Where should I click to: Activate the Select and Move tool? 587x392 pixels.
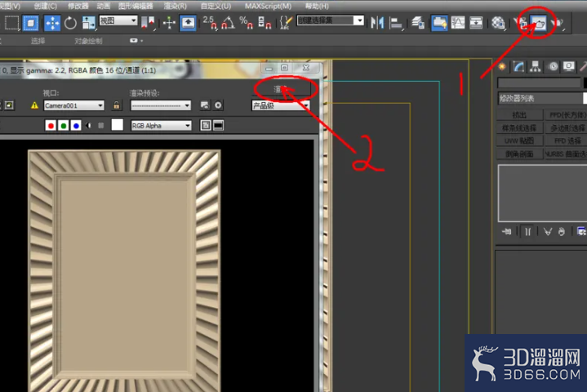click(52, 23)
